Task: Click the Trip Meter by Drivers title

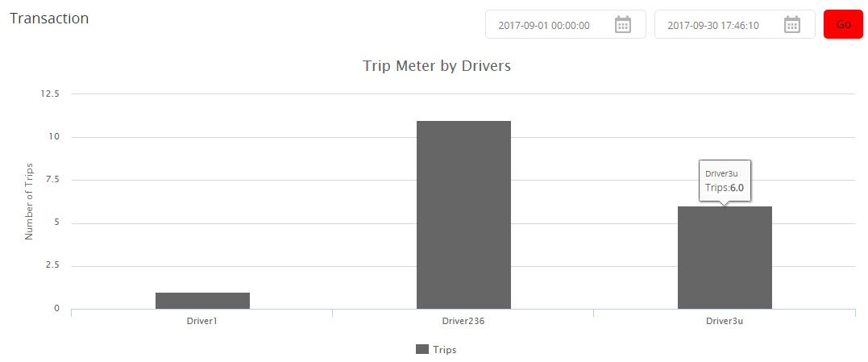Action: point(436,66)
